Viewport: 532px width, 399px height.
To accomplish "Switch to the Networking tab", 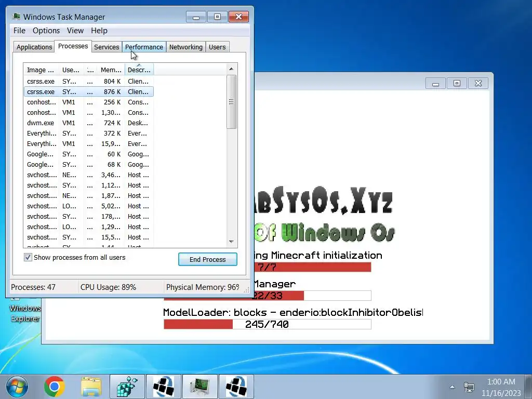I will click(186, 47).
